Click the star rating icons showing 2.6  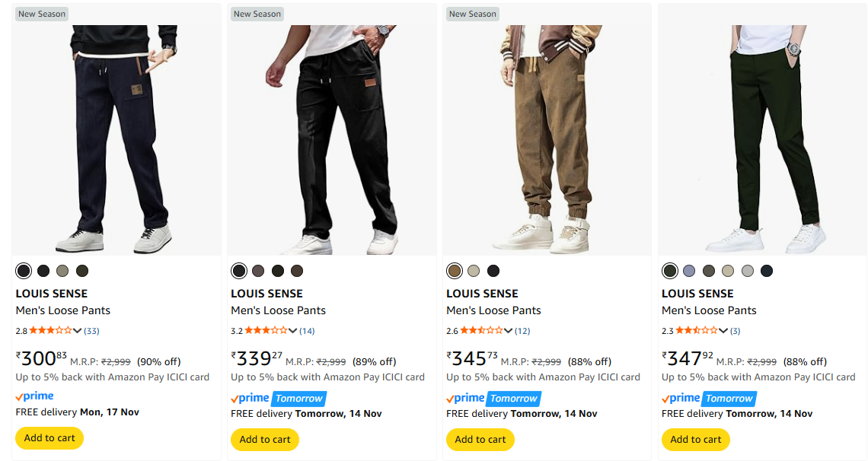tap(481, 330)
